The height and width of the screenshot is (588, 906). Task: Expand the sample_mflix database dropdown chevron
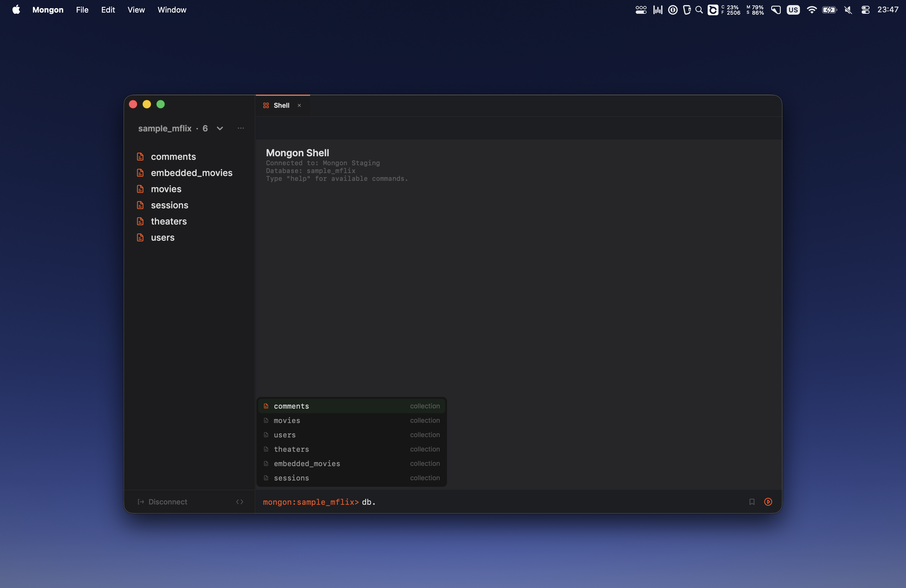click(x=220, y=128)
